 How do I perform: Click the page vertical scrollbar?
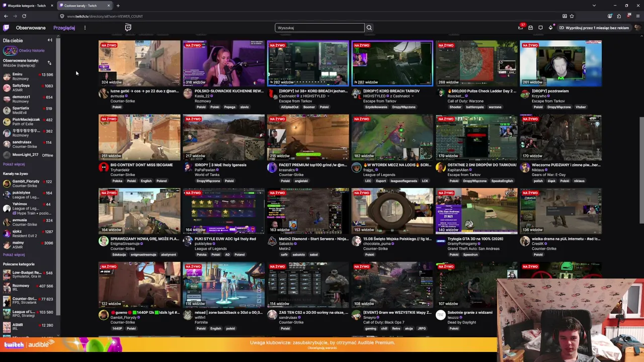[x=641, y=171]
